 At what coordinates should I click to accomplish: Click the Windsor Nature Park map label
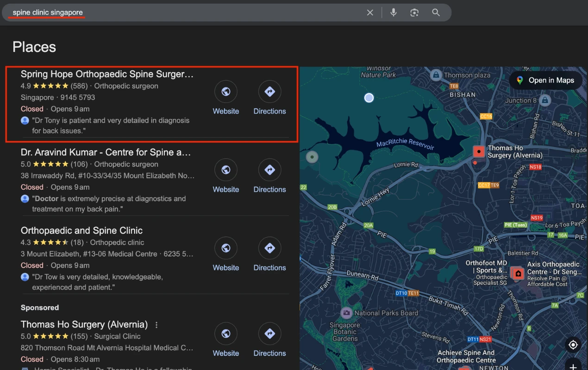[x=378, y=72]
